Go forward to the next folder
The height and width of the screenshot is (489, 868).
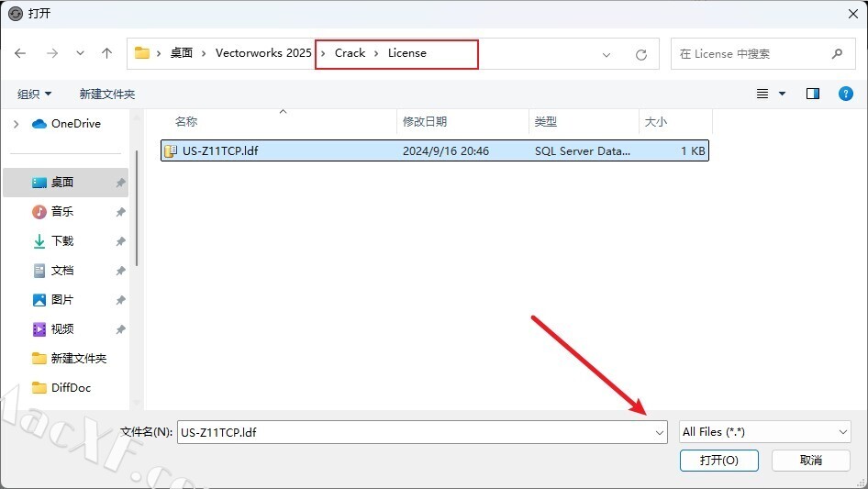52,53
